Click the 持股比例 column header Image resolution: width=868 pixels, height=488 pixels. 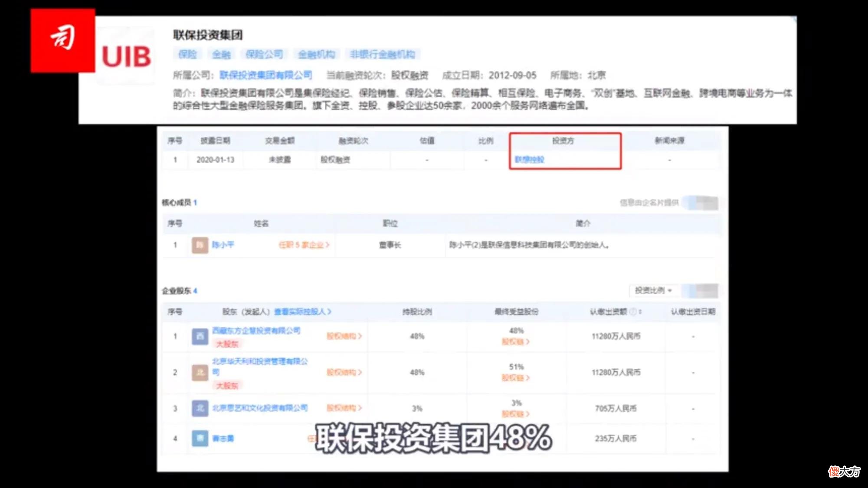417,311
